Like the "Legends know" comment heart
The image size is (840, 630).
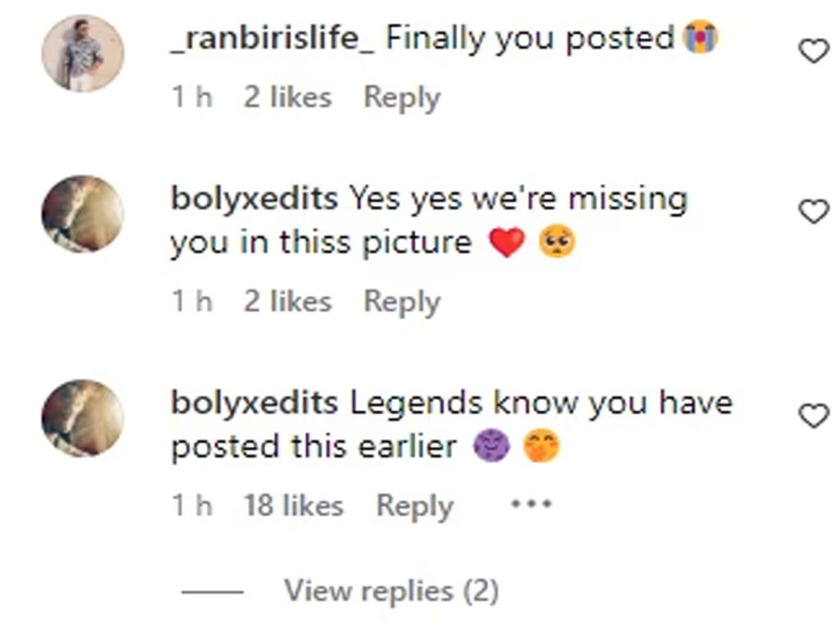coord(813,416)
